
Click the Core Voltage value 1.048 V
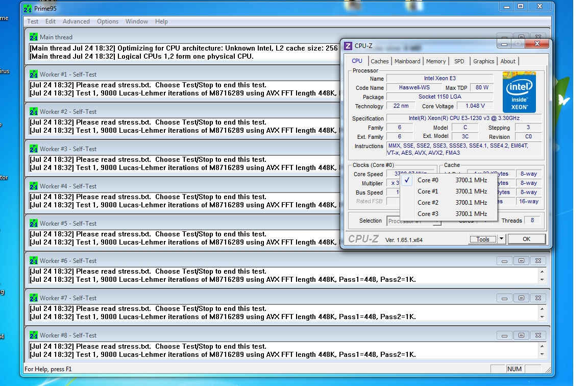coord(475,106)
